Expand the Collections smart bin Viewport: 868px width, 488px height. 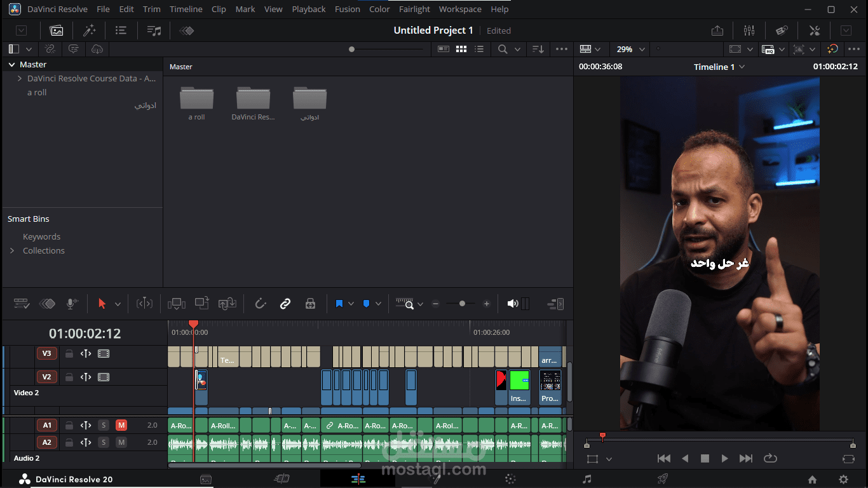point(11,251)
